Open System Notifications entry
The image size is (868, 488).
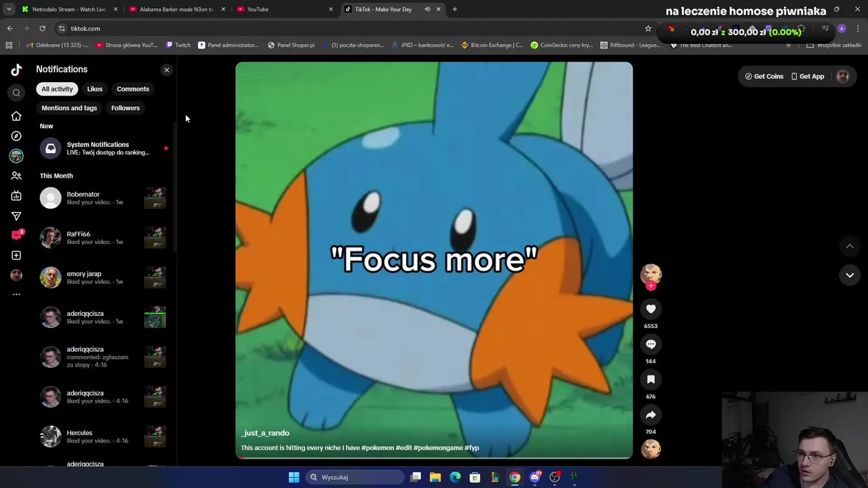point(103,148)
